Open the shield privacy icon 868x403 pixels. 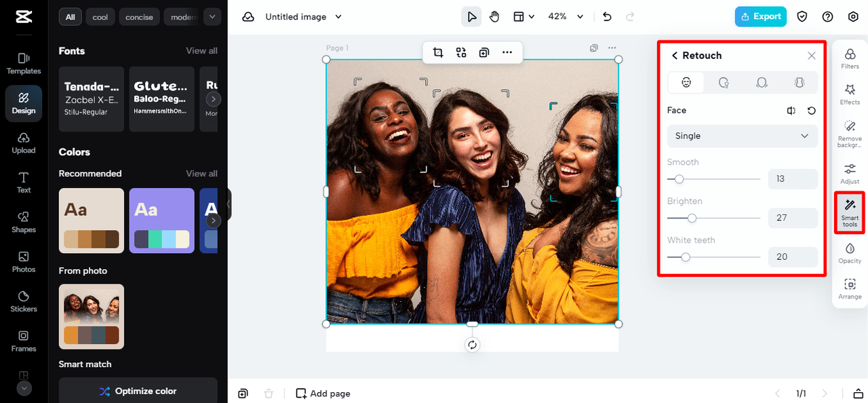coord(802,17)
